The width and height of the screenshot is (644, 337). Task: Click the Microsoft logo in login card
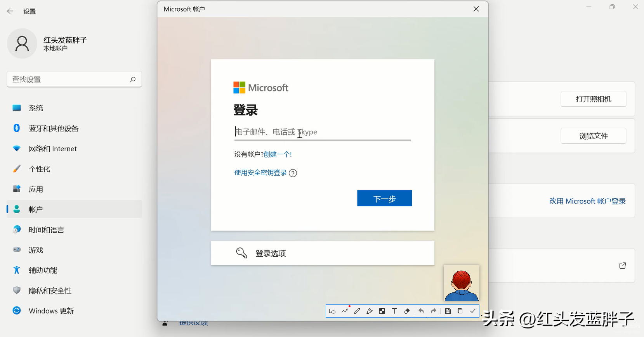coord(261,88)
